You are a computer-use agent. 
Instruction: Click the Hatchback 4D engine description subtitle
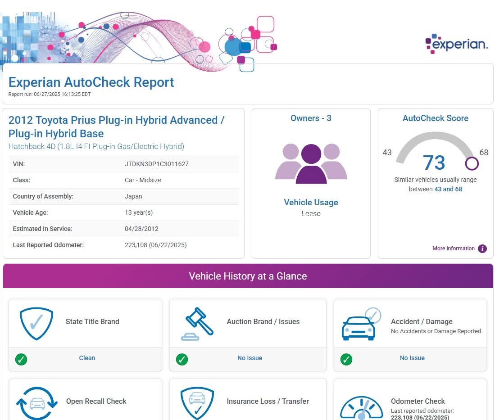(96, 147)
